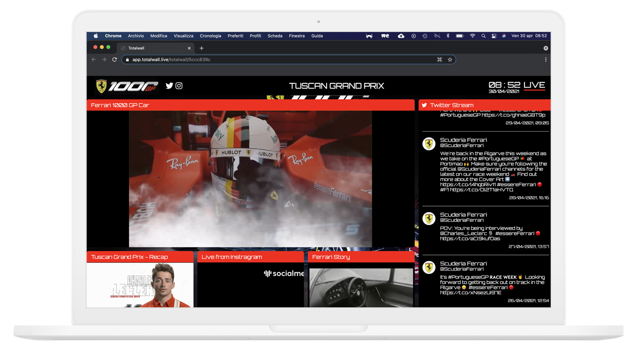Select the Totalwall browser tab
The width and height of the screenshot is (642, 364).
coord(156,48)
